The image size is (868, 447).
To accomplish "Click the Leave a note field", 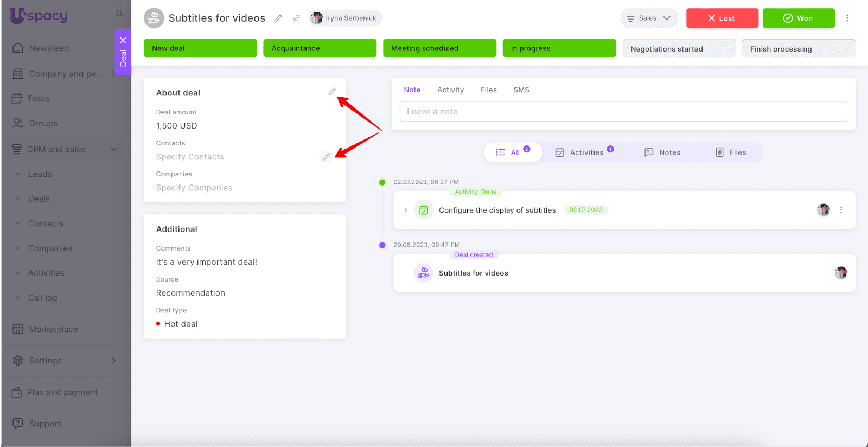I will tap(623, 112).
